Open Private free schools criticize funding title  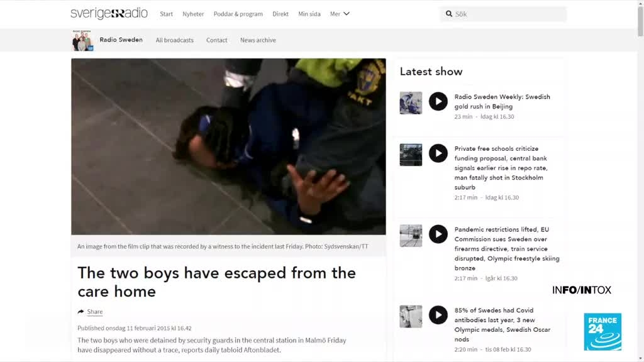501,168
